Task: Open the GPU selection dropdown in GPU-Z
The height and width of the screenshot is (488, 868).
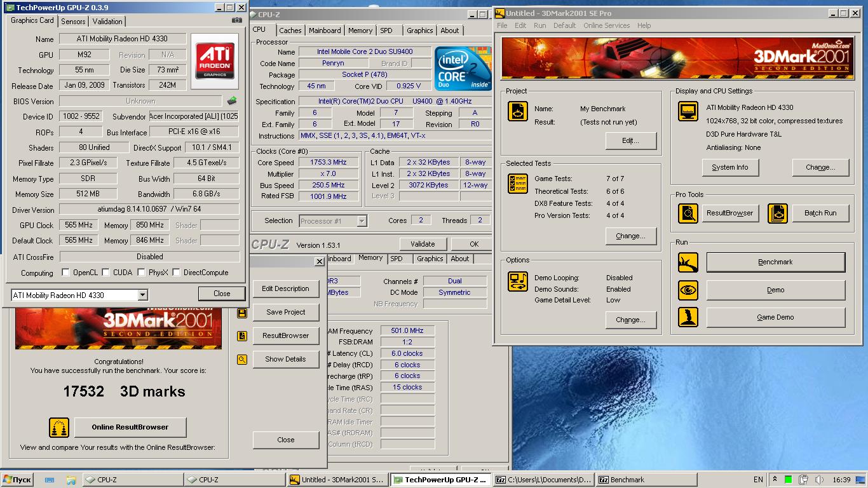Action: pos(142,295)
